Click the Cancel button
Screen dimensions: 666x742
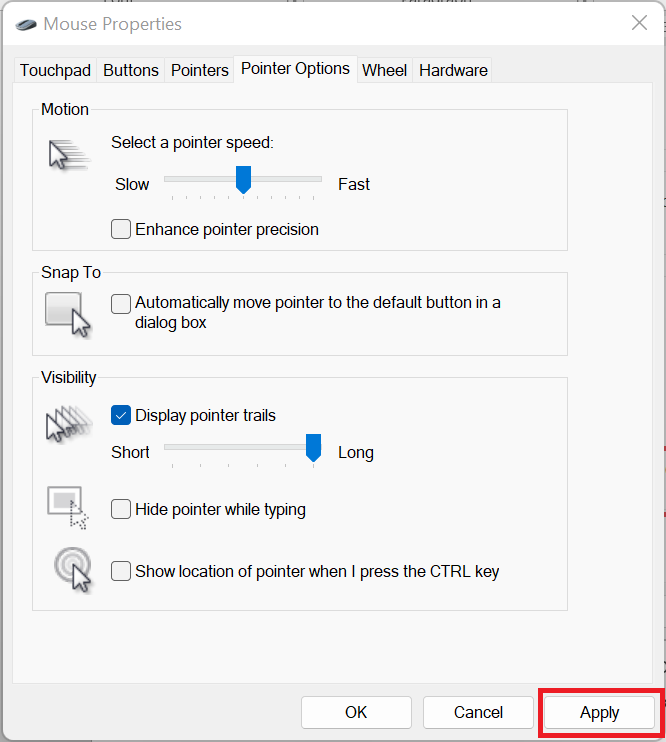coord(478,713)
